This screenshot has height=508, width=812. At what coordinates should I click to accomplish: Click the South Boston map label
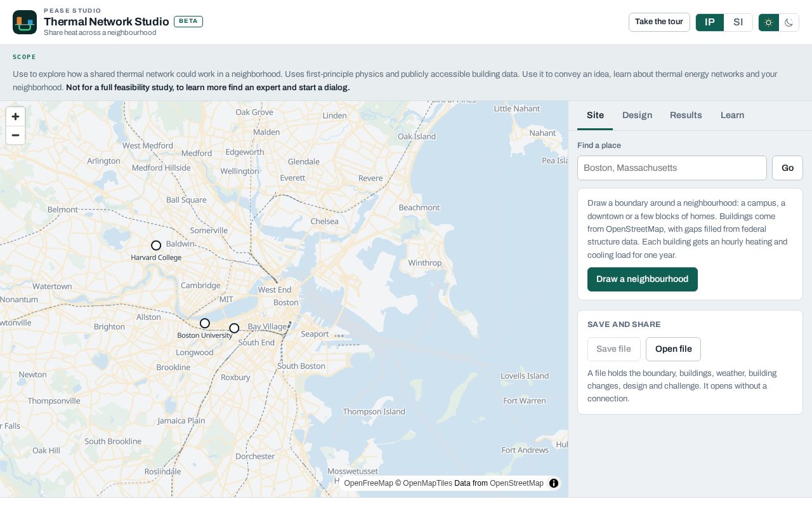pyautogui.click(x=301, y=366)
